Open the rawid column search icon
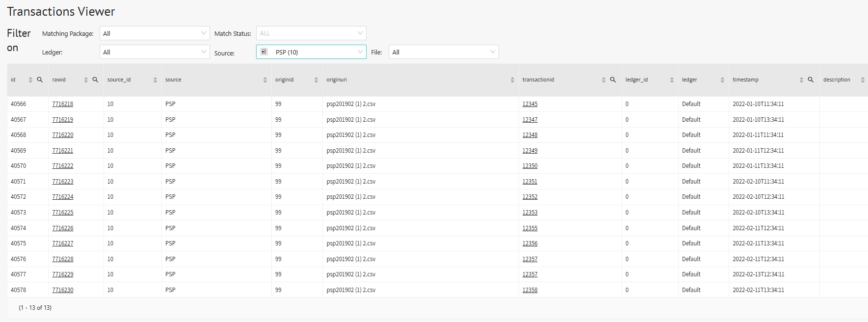Image resolution: width=868 pixels, height=322 pixels. click(x=95, y=80)
